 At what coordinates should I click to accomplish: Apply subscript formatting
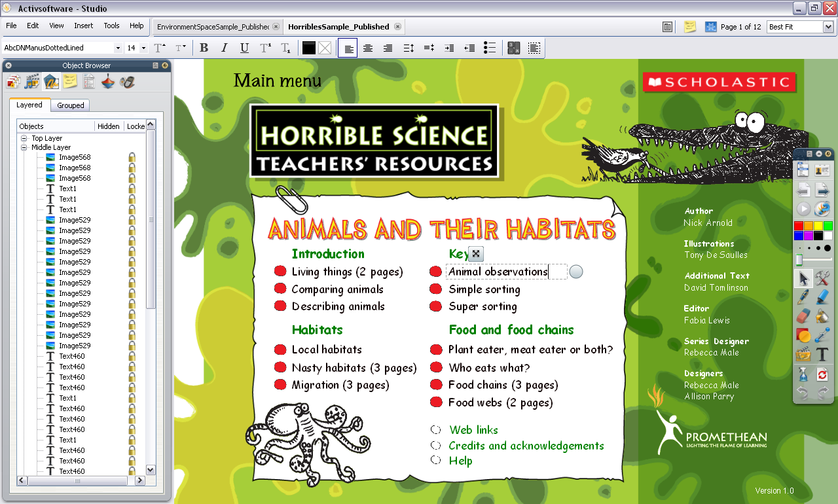[x=285, y=48]
